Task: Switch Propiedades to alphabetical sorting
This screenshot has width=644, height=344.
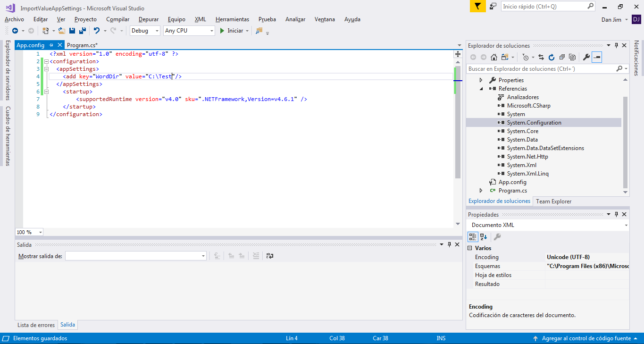Action: pos(484,237)
